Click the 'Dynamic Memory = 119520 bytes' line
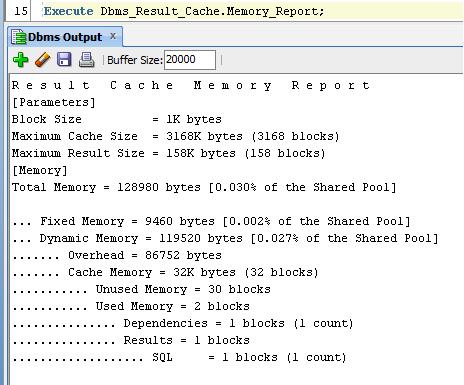Image resolution: width=464 pixels, height=385 pixels. tap(225, 238)
